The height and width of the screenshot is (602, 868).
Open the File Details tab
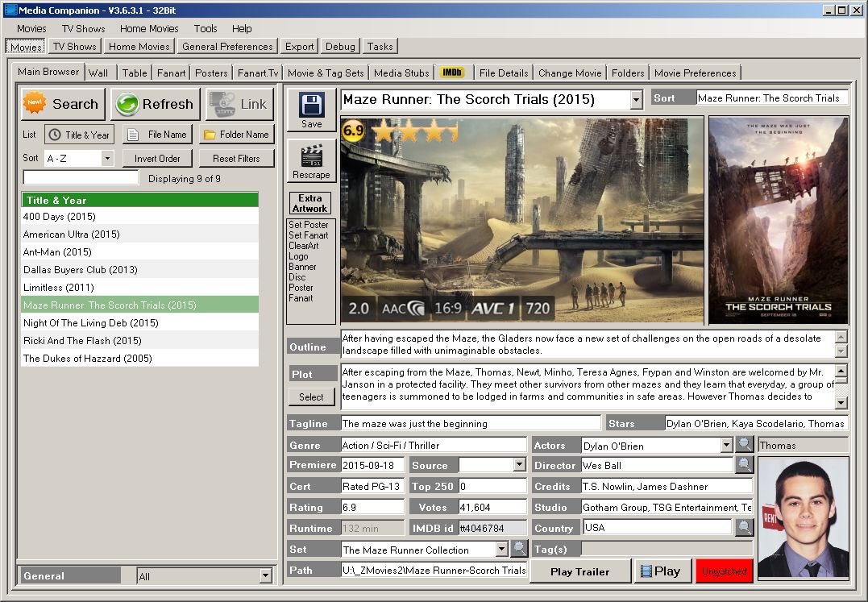[x=504, y=73]
